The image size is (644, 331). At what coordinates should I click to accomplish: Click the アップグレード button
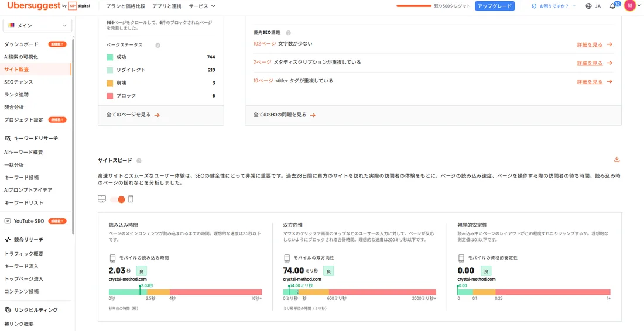495,6
